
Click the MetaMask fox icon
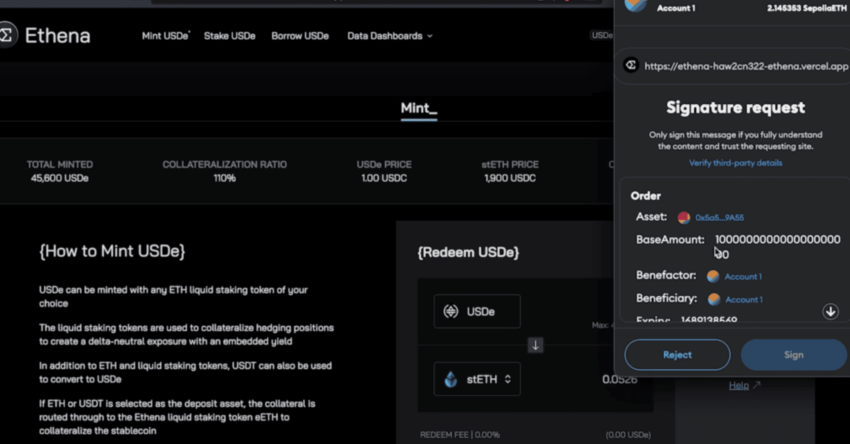point(634,6)
